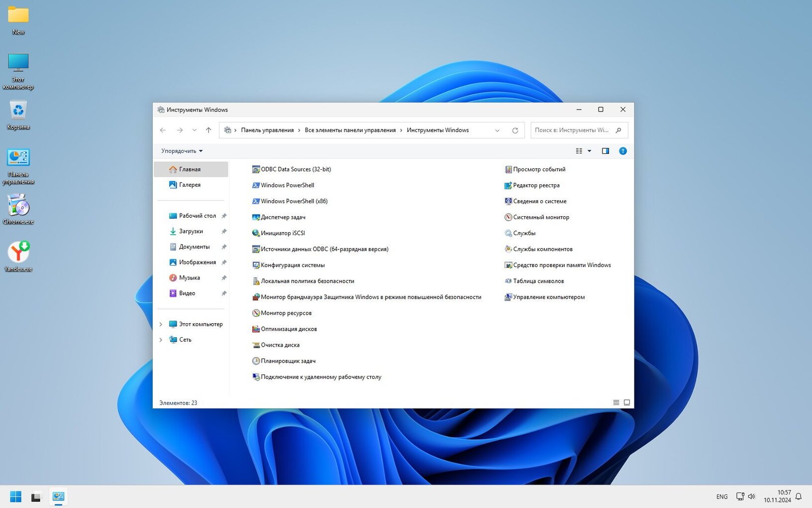Select the Службы icon
This screenshot has height=508, width=812.
pyautogui.click(x=508, y=233)
